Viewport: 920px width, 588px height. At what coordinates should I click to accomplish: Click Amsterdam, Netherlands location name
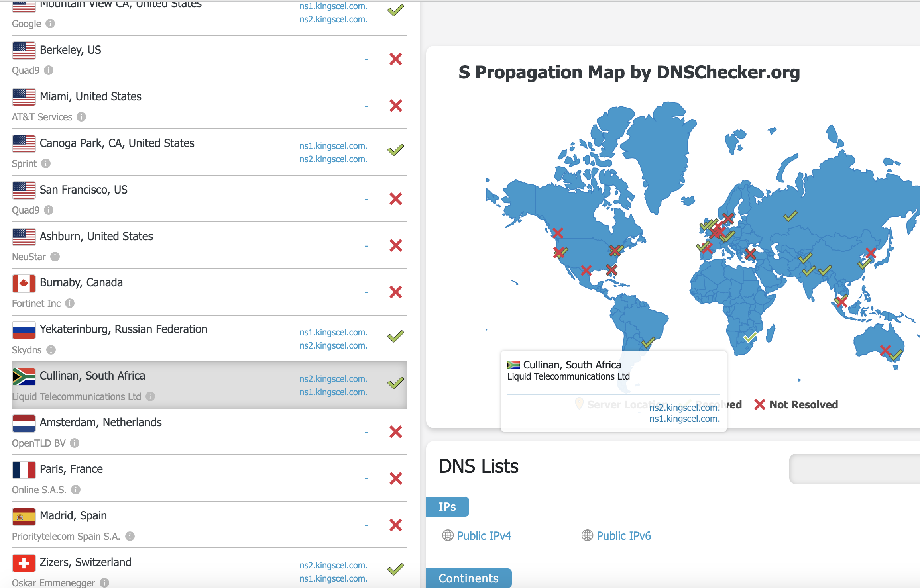click(x=101, y=422)
